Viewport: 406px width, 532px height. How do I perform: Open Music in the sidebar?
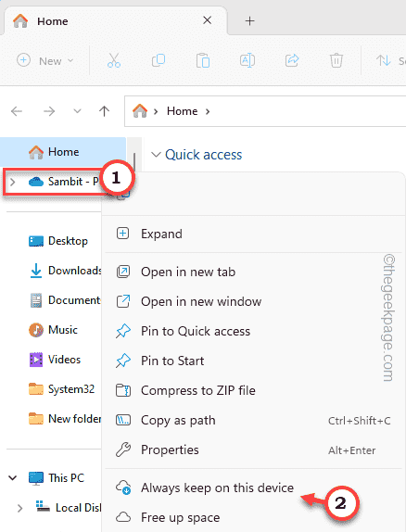pyautogui.click(x=53, y=330)
